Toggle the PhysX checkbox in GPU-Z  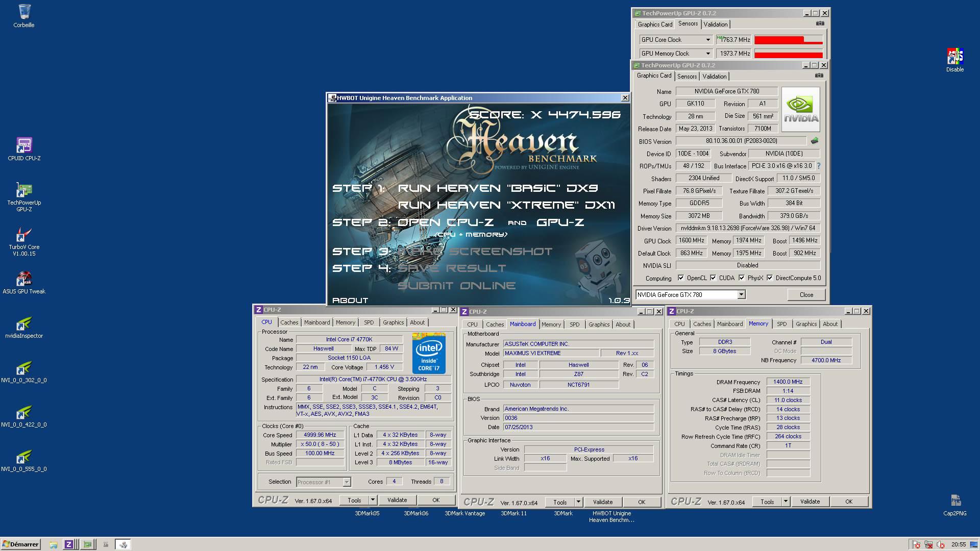click(x=742, y=278)
